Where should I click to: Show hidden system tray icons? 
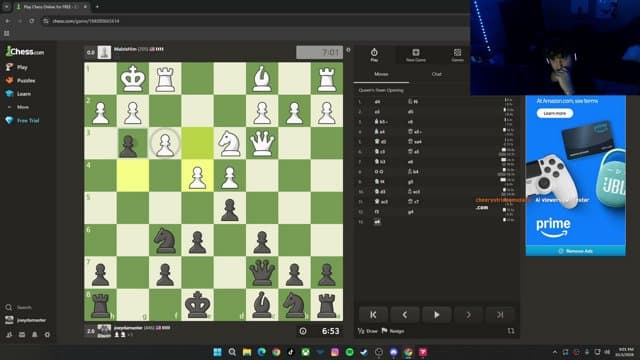555,352
